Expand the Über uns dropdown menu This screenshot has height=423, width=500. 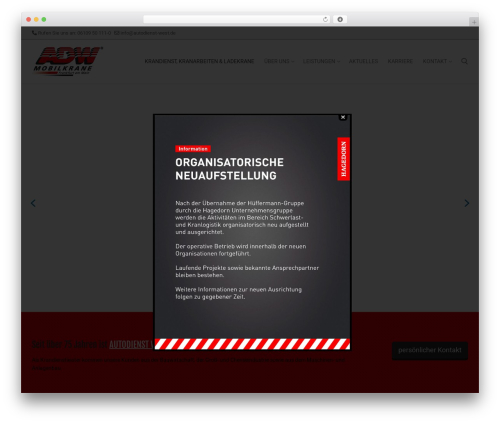[x=279, y=61]
